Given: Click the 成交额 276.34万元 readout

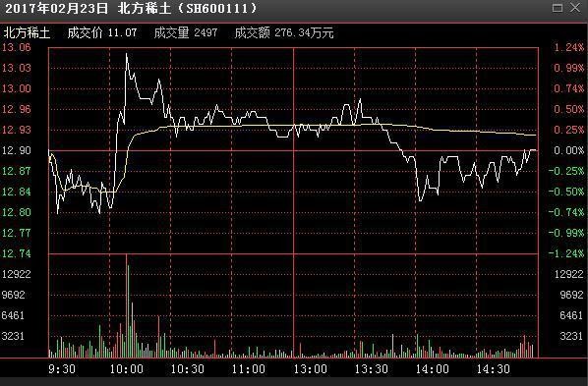Looking at the screenshot, I should pyautogui.click(x=284, y=33).
